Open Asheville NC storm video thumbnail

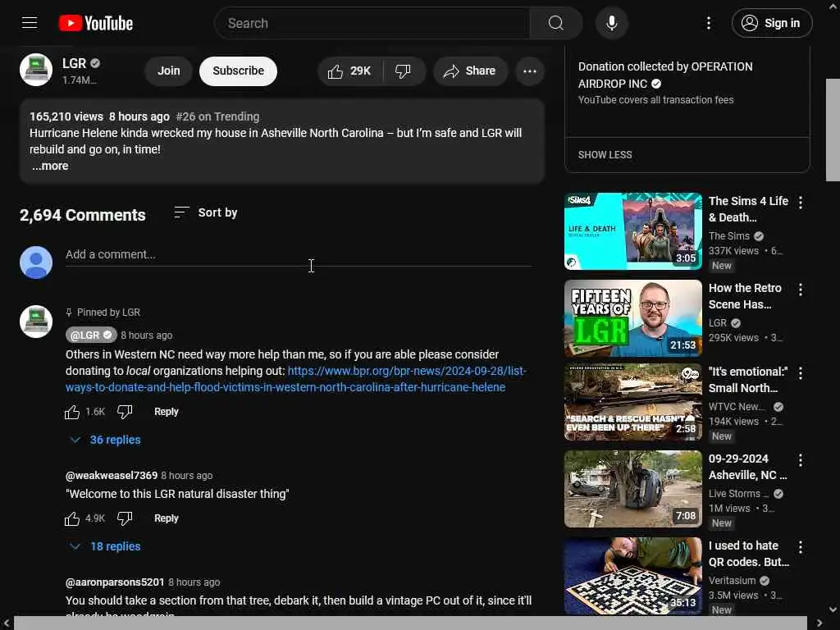coord(632,489)
